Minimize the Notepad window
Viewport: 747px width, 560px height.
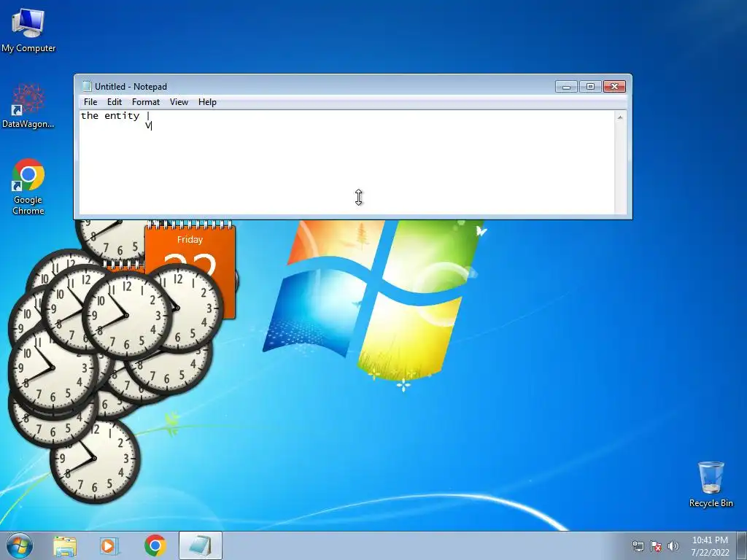[566, 86]
